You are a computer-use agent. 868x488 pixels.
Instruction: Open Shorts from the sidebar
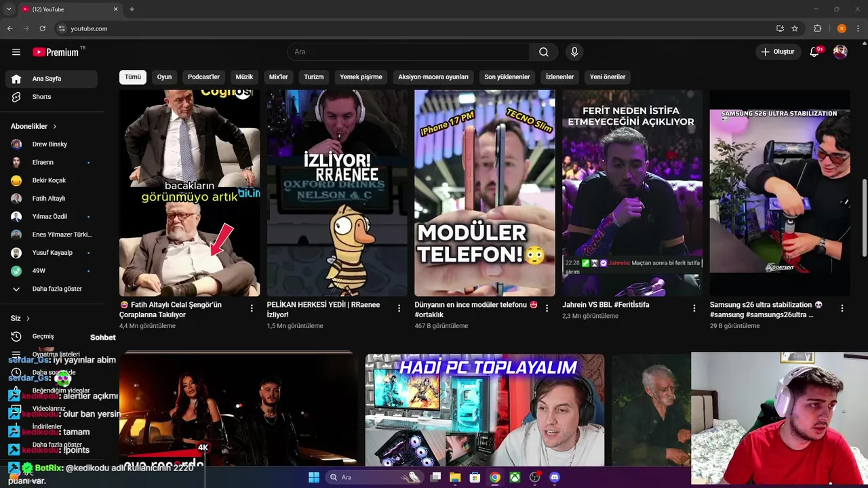(x=52, y=97)
